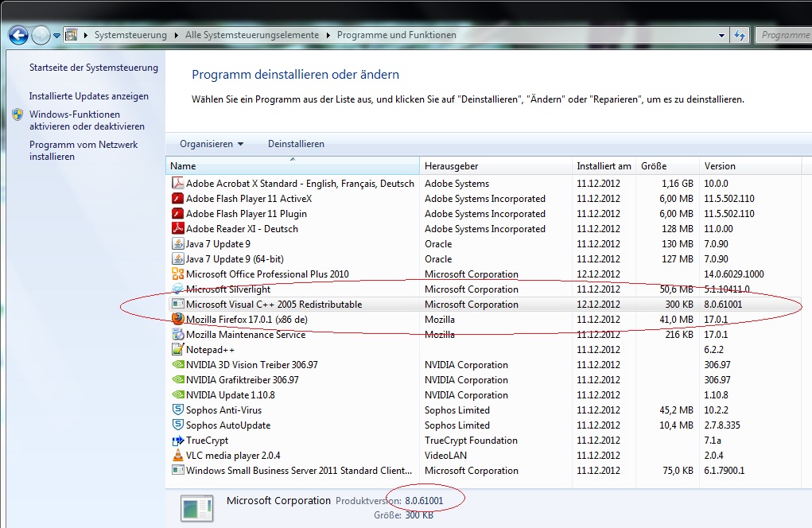Click Adobe Flash Player 11 ActiveX icon
The width and height of the screenshot is (812, 528).
[x=177, y=198]
